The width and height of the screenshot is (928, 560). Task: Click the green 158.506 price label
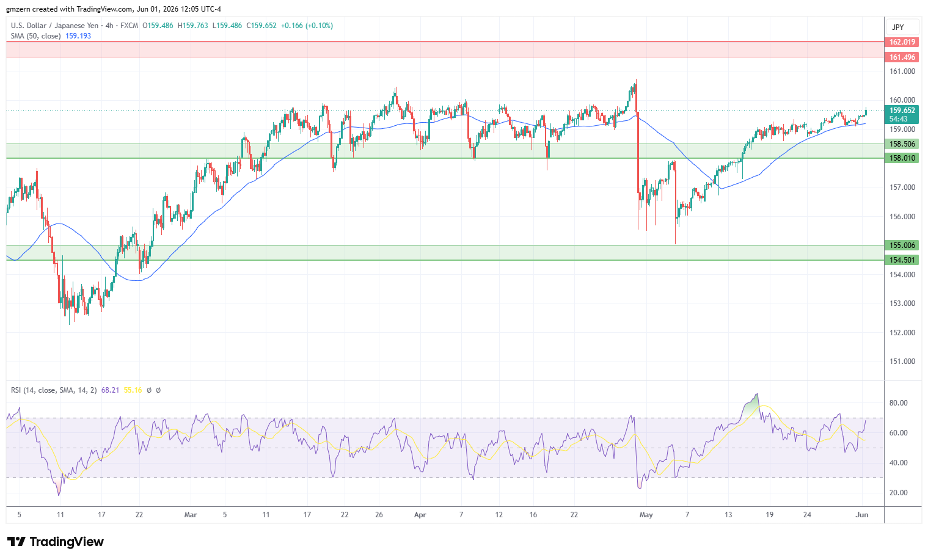[x=902, y=144]
